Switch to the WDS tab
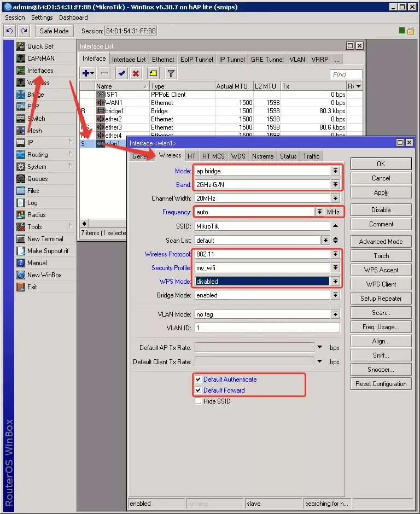 [x=238, y=156]
